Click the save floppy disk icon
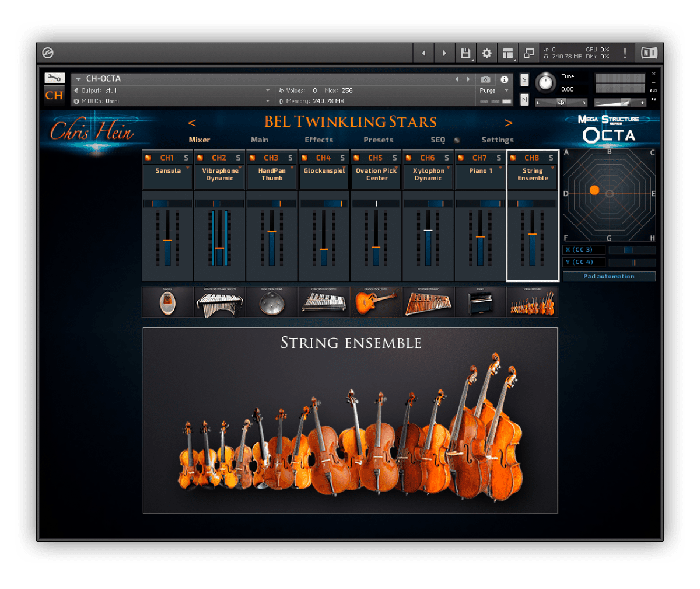 point(466,53)
